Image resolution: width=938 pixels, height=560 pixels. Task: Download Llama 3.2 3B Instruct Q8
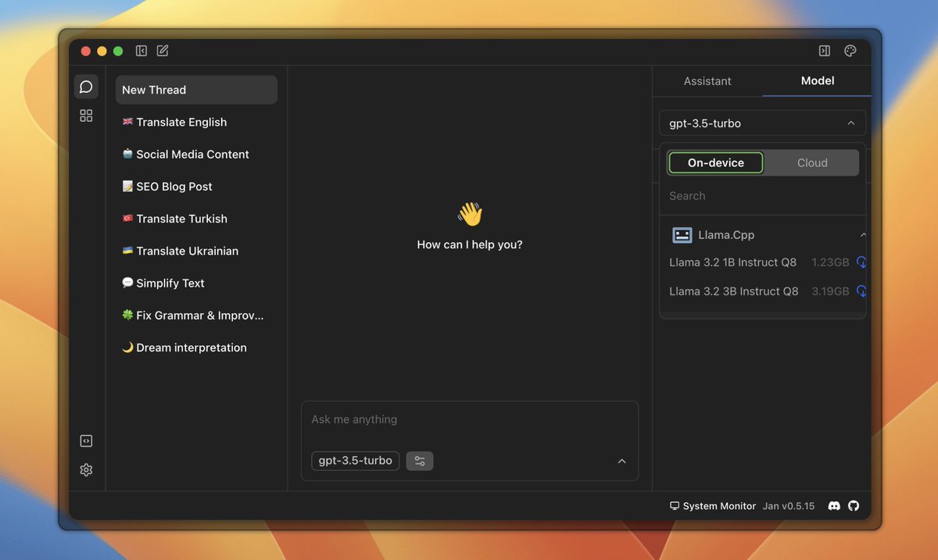point(861,291)
